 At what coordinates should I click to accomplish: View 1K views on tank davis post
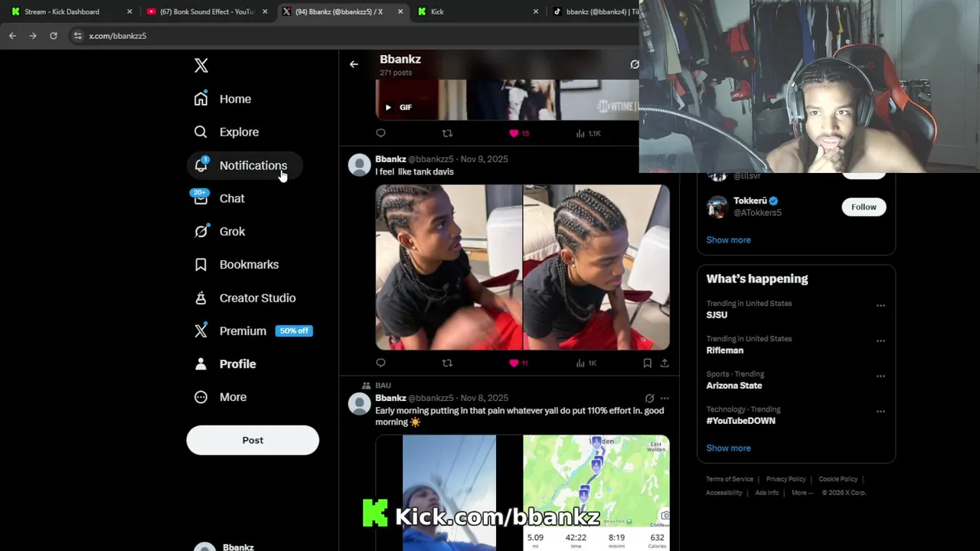(586, 363)
